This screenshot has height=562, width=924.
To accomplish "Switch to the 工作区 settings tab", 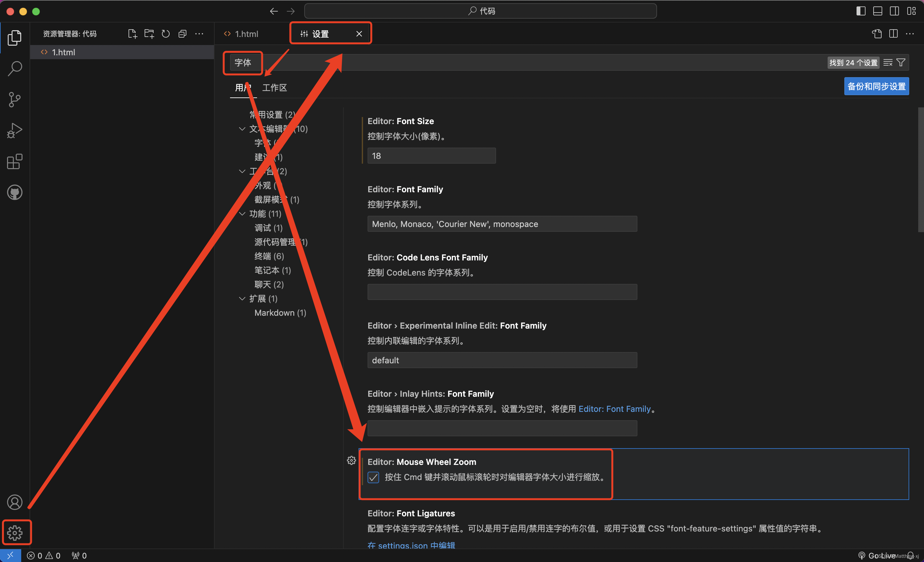I will point(274,88).
